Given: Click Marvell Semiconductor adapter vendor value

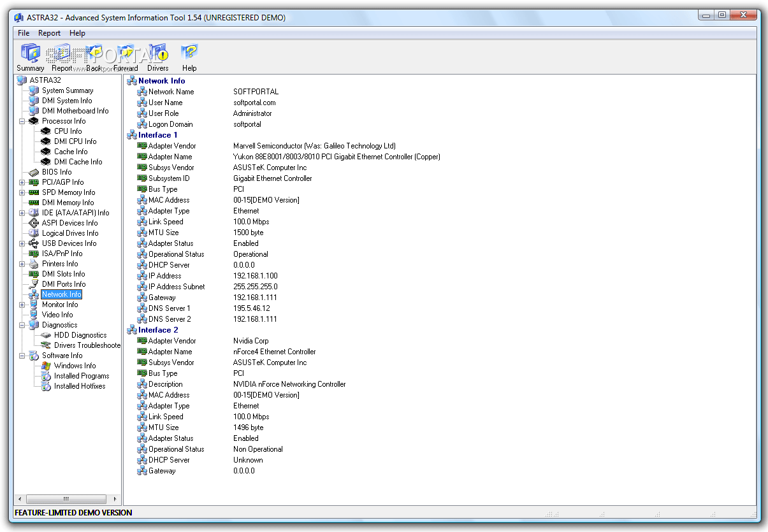Looking at the screenshot, I should pyautogui.click(x=314, y=146).
